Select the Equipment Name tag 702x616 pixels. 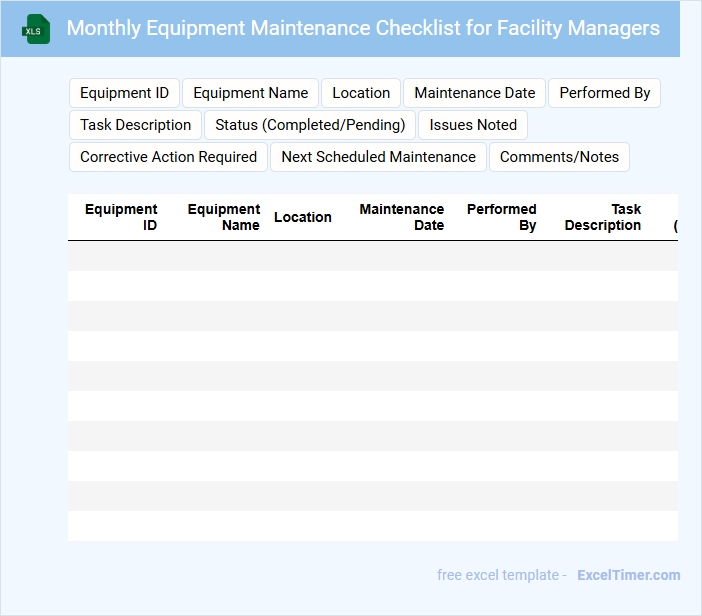(250, 93)
